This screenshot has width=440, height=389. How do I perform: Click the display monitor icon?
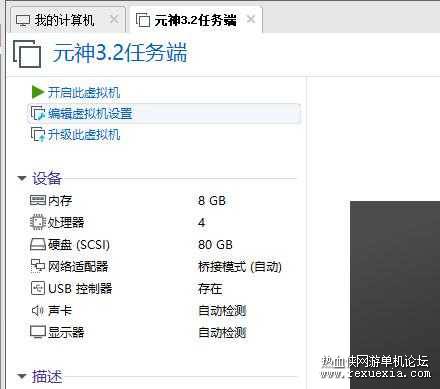click(38, 332)
